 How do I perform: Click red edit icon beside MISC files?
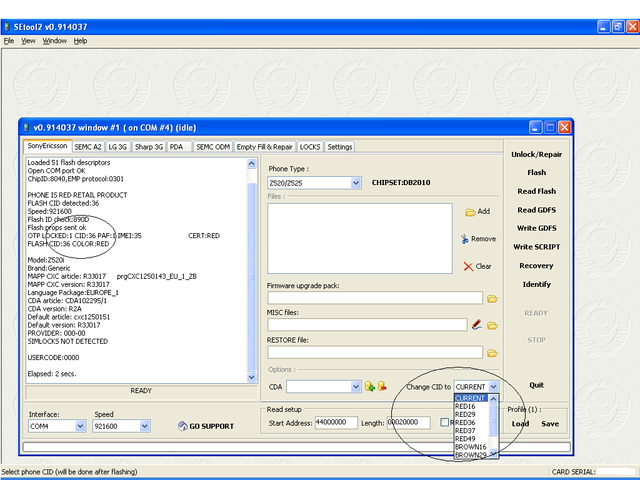[x=476, y=325]
